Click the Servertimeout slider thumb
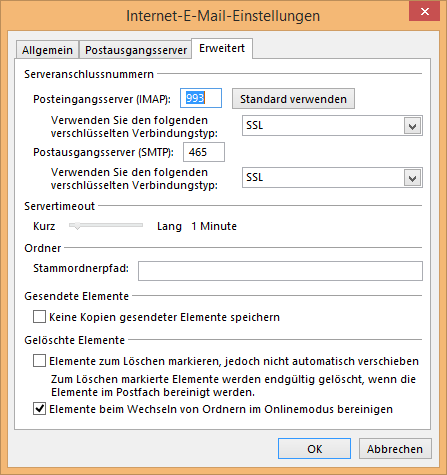 [x=77, y=226]
